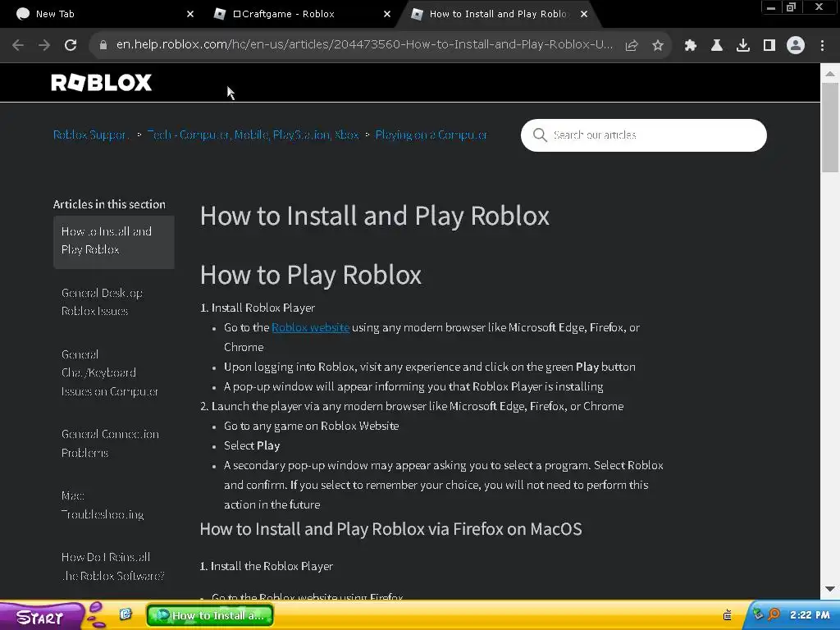Viewport: 840px width, 630px height.
Task: Open How Do I Reinstall Roblox Software
Action: pos(113,567)
